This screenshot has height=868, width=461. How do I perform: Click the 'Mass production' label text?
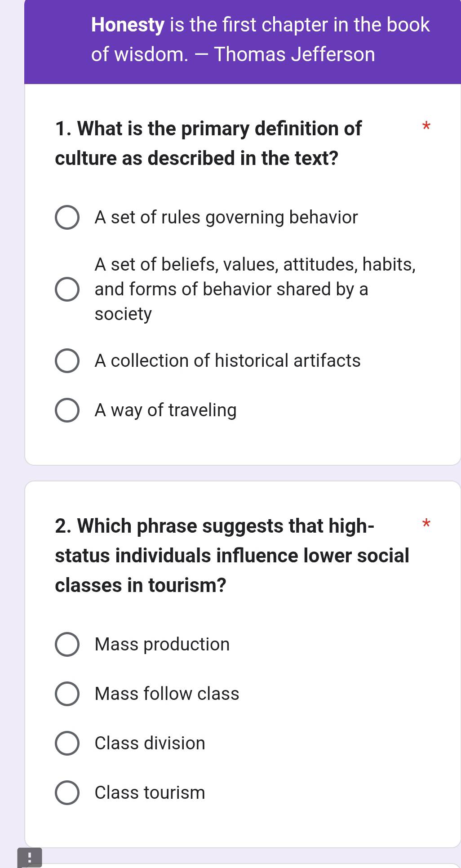[x=162, y=645]
